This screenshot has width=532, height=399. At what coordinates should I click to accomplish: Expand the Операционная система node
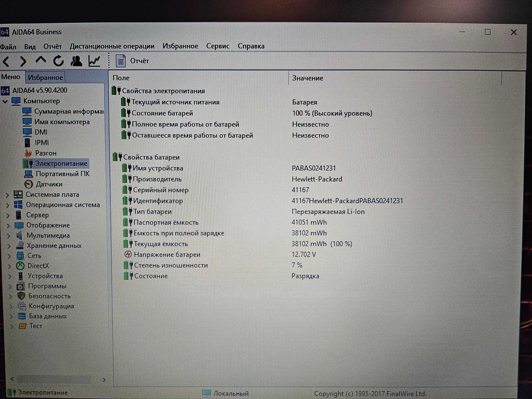7,205
